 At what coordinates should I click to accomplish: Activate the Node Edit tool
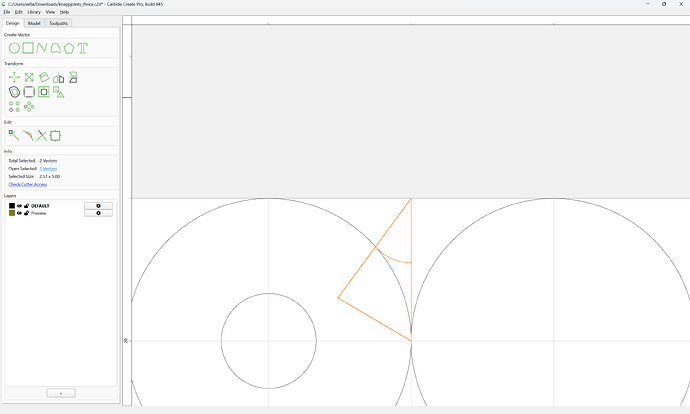click(x=14, y=136)
